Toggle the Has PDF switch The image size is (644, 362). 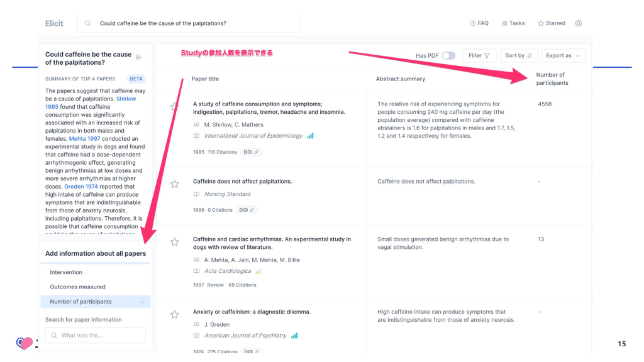click(448, 56)
